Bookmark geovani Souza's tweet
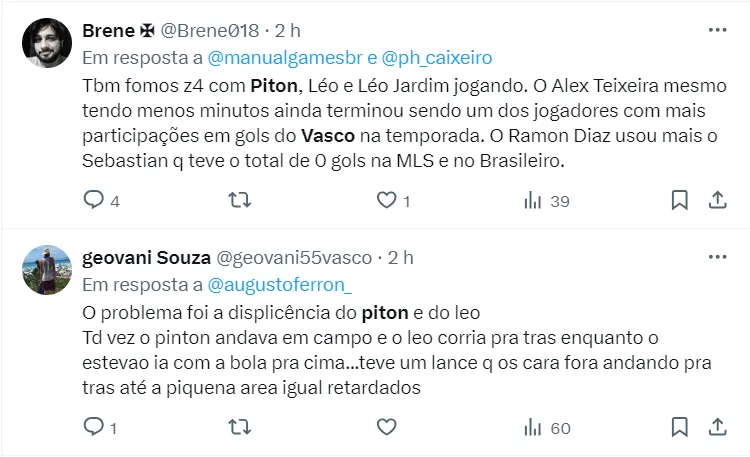Screen dimensions: 750x457 pos(680,428)
